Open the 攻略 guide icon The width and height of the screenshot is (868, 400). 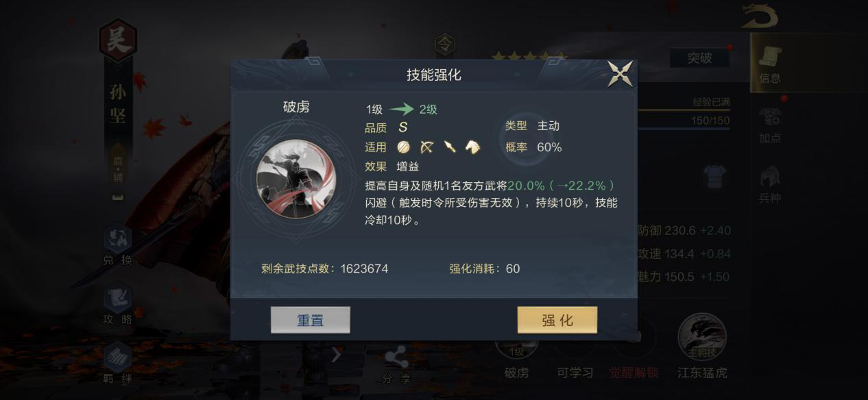click(x=117, y=303)
